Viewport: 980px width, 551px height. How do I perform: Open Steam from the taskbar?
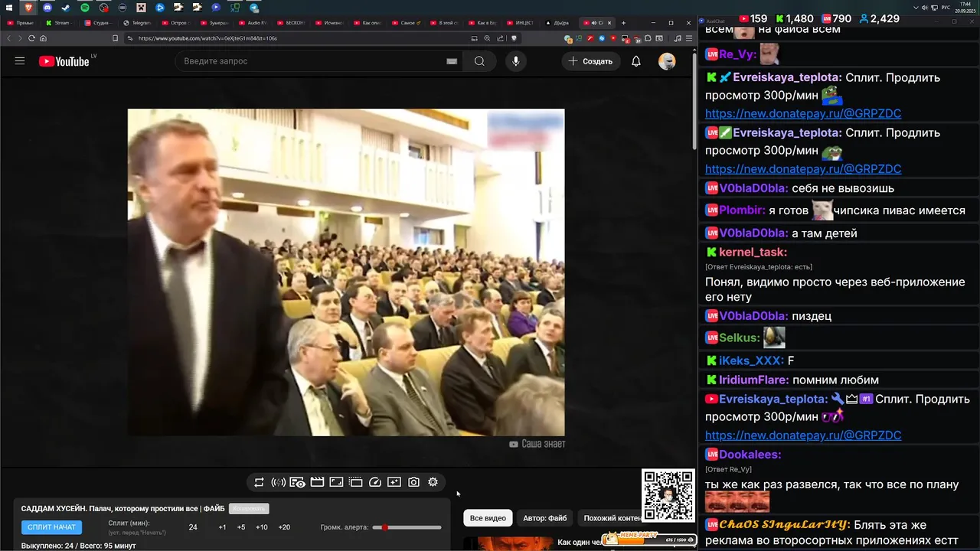click(66, 8)
